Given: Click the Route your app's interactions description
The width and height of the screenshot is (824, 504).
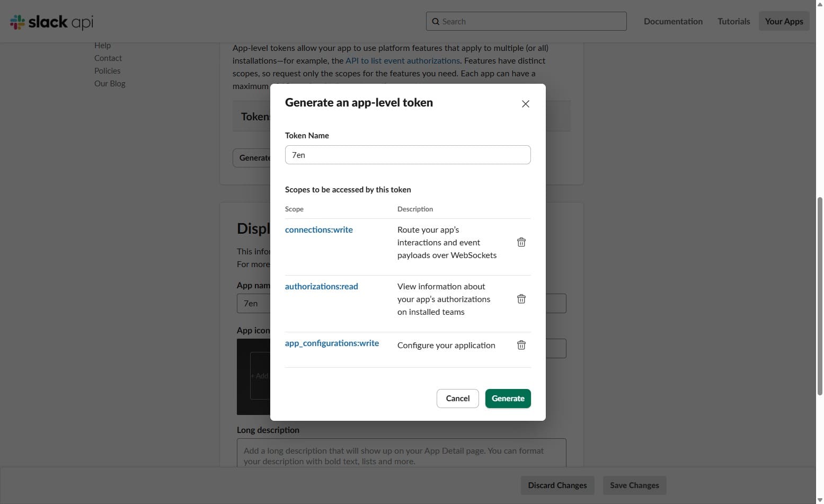Looking at the screenshot, I should [x=447, y=242].
